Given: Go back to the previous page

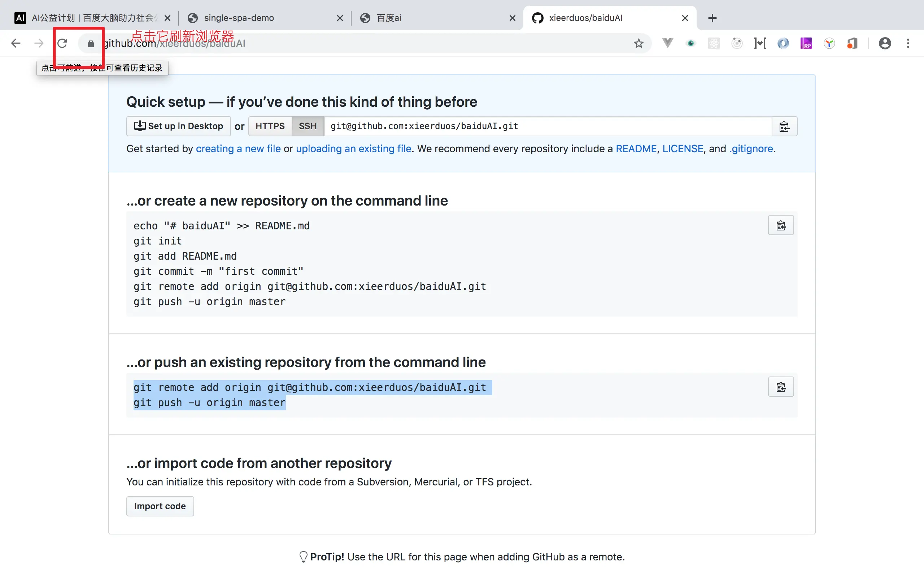Looking at the screenshot, I should pyautogui.click(x=16, y=43).
